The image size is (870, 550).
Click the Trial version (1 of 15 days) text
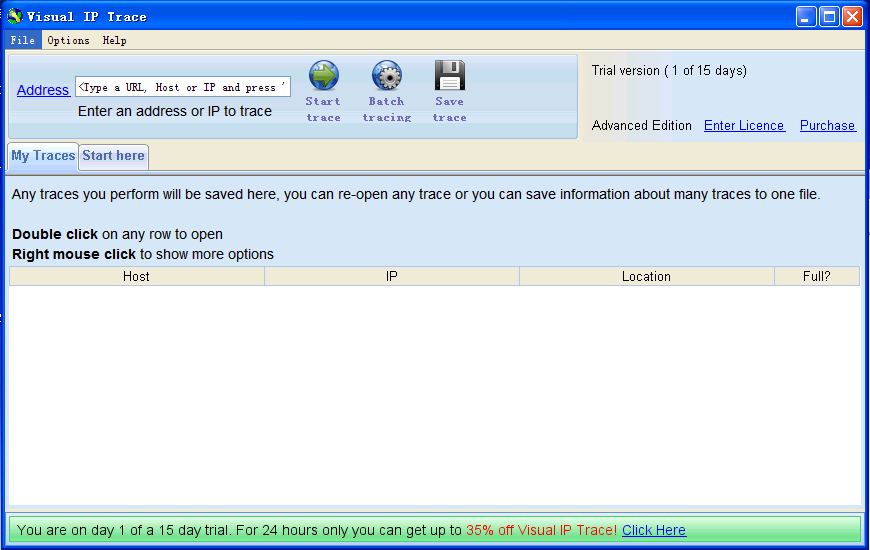(669, 70)
